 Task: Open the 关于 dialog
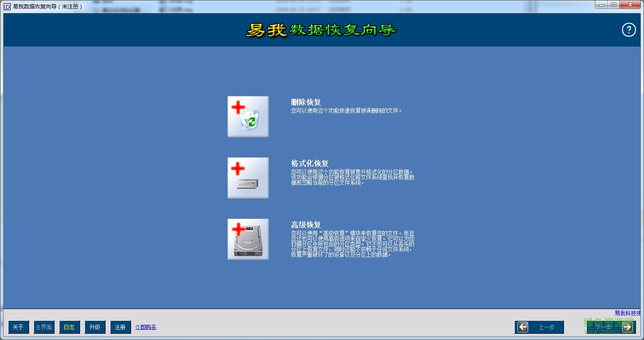click(x=18, y=327)
